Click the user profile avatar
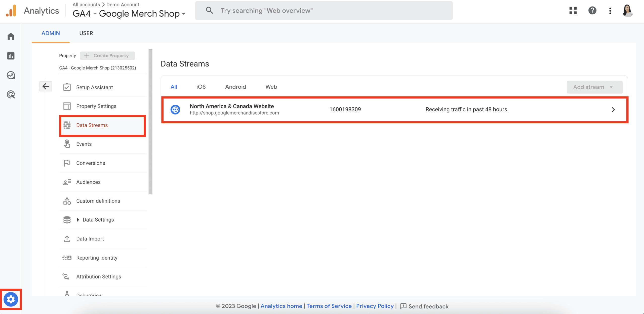The height and width of the screenshot is (314, 644). coord(628,11)
